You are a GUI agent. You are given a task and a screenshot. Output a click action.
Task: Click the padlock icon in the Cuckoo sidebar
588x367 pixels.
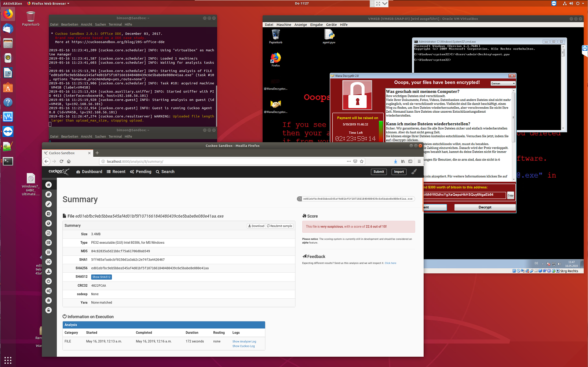click(x=48, y=310)
